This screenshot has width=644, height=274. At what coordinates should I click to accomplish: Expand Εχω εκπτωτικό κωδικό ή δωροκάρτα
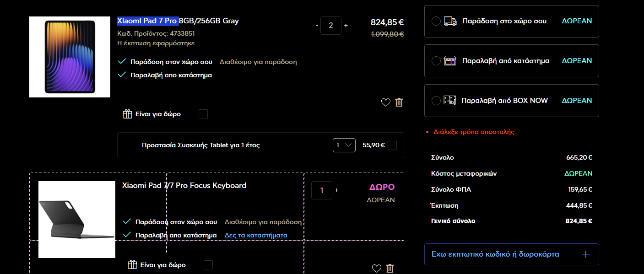point(512,254)
